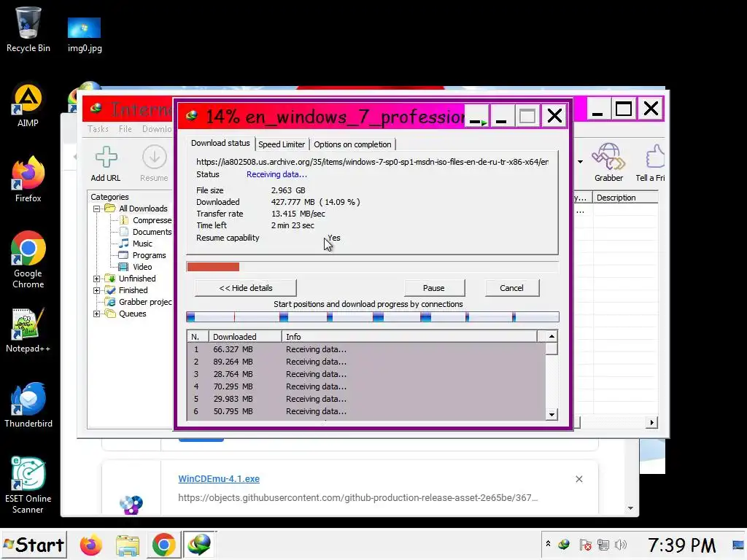
Task: Click connections list scroll down arrow
Action: tap(551, 414)
